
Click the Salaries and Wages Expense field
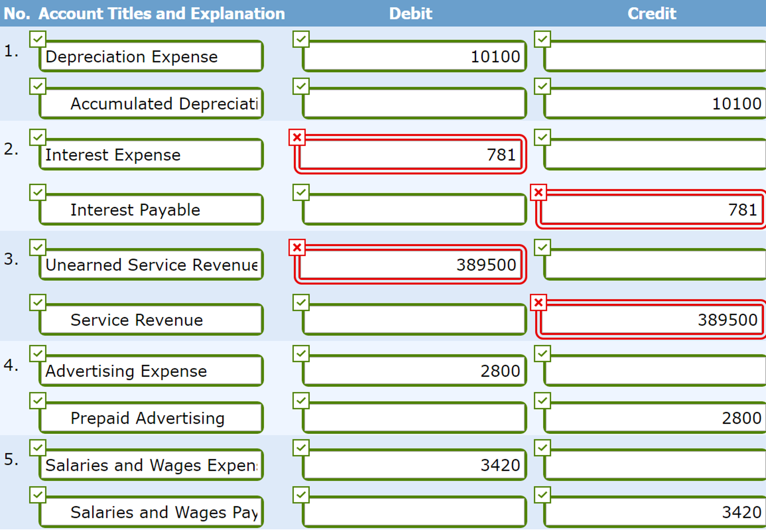pyautogui.click(x=151, y=465)
